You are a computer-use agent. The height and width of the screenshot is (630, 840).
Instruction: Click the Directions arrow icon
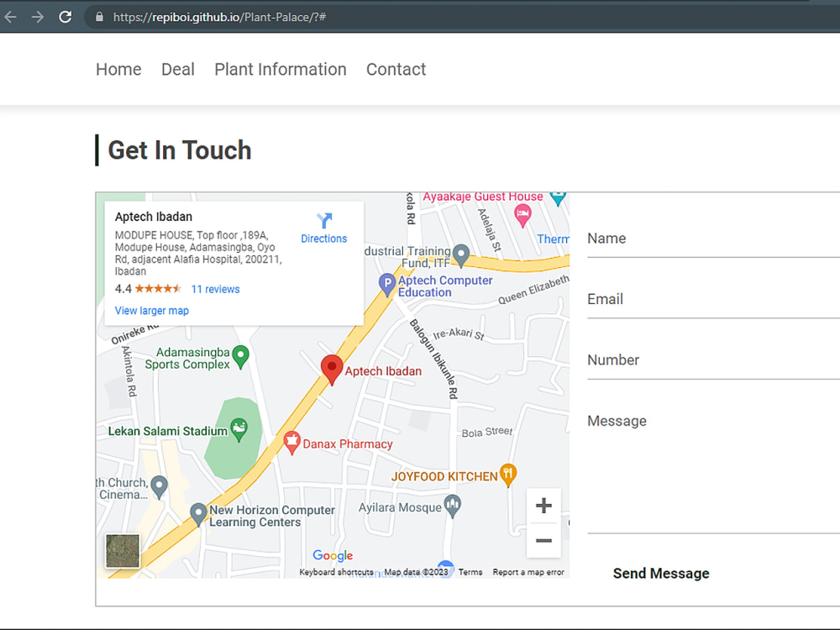(324, 220)
